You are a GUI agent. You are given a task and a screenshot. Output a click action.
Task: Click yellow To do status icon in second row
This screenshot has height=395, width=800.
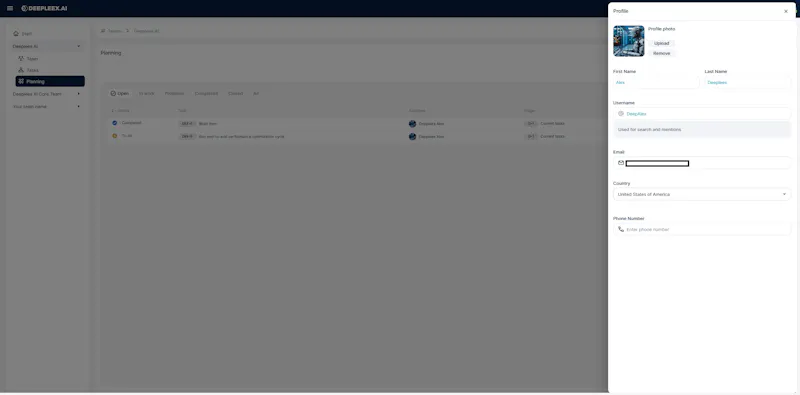click(x=115, y=136)
